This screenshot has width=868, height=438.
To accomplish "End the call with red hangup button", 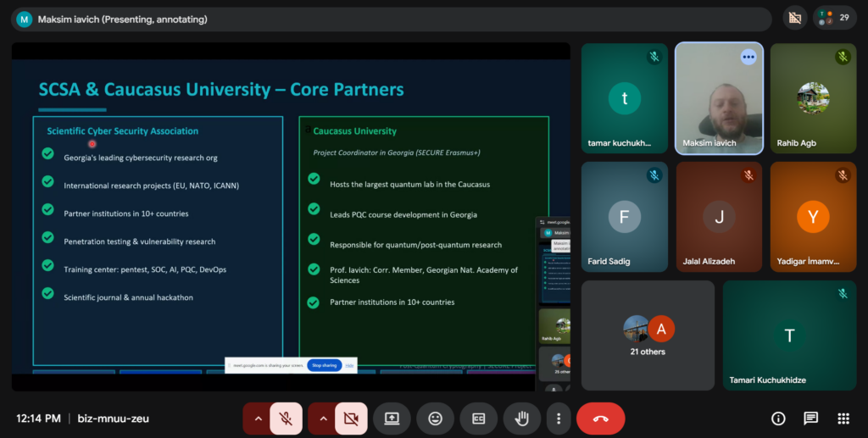I will pos(601,419).
